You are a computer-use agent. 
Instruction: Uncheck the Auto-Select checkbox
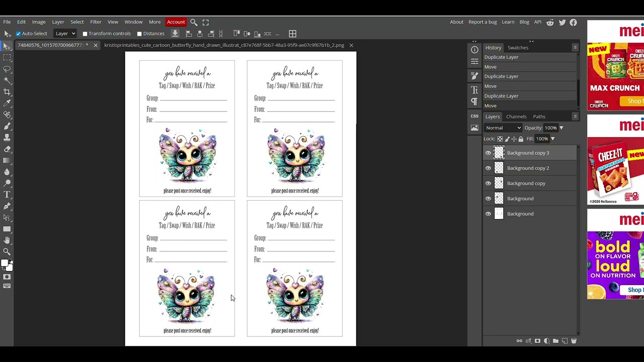[19, 34]
